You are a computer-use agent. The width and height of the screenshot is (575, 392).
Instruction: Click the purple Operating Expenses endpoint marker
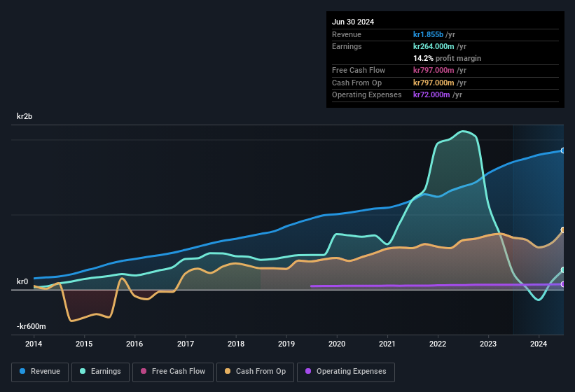[x=563, y=284]
